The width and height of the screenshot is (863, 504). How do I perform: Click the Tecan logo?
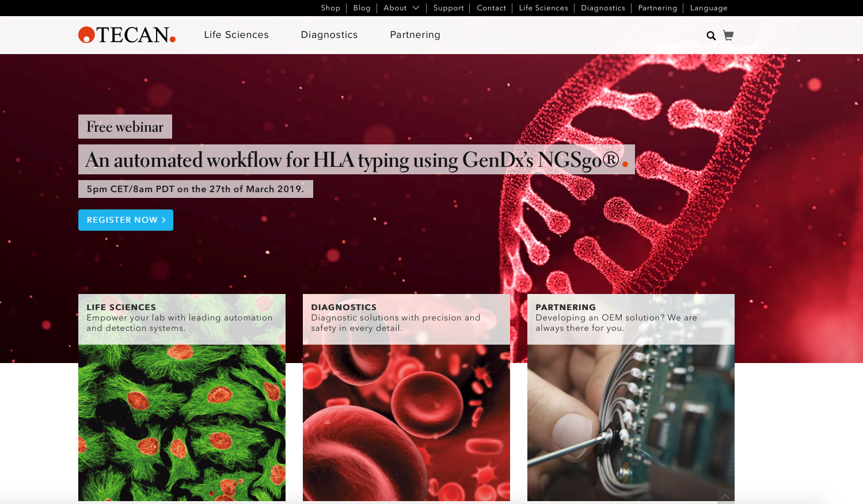127,35
